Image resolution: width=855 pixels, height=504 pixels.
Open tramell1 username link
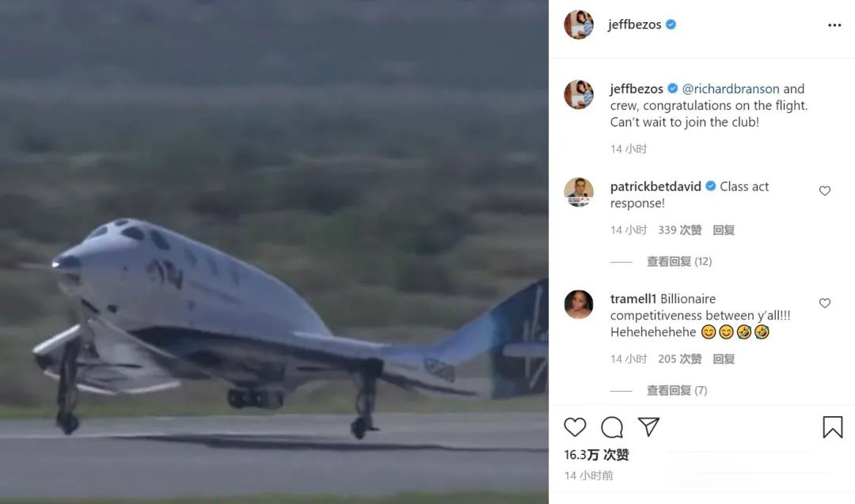633,298
